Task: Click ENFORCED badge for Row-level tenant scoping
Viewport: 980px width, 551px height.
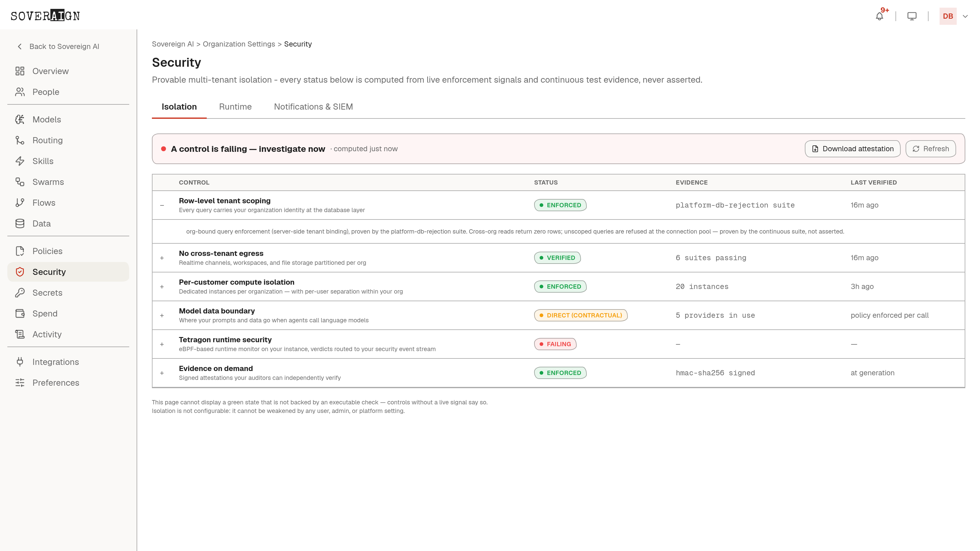Action: (x=560, y=205)
